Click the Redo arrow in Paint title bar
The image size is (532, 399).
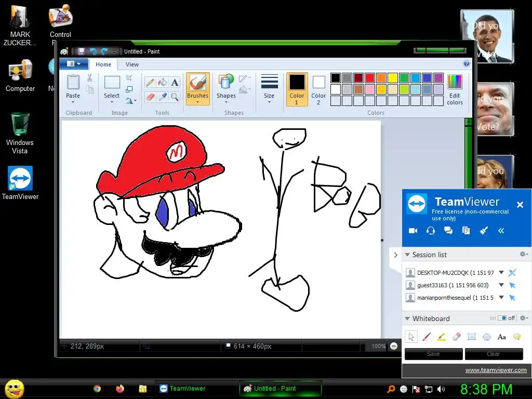coord(104,51)
